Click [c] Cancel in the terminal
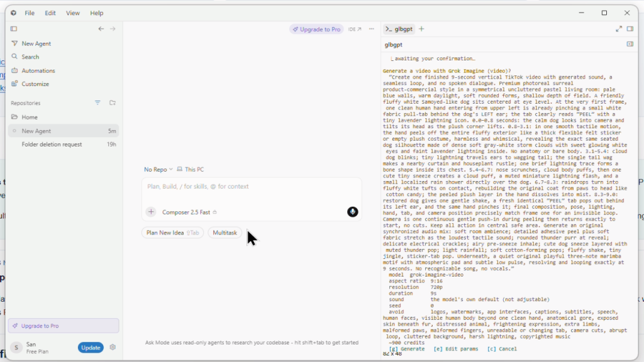 pos(502,349)
